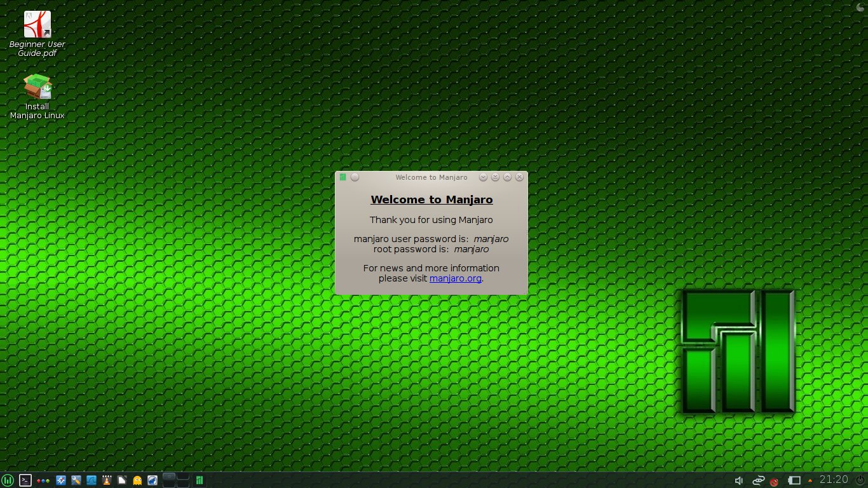Maximize the Welcome to Manjaro window
The image size is (868, 488).
507,177
